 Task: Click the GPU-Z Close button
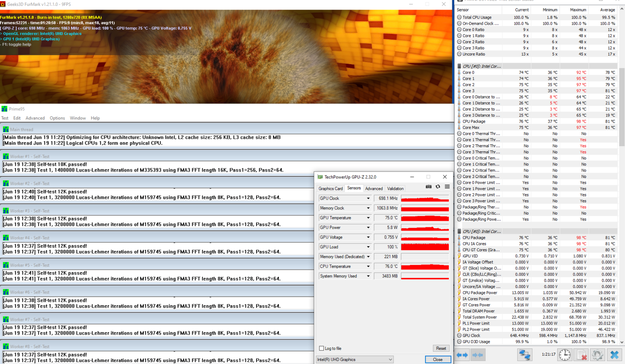coord(437,359)
